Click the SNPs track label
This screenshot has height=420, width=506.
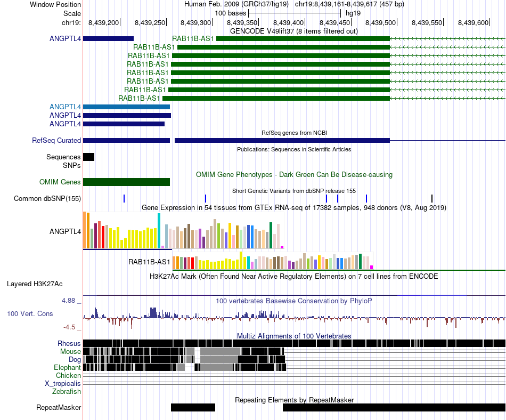pos(72,165)
